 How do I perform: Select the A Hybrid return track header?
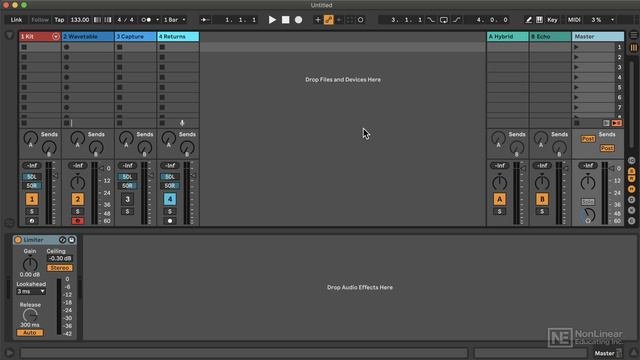[507, 36]
